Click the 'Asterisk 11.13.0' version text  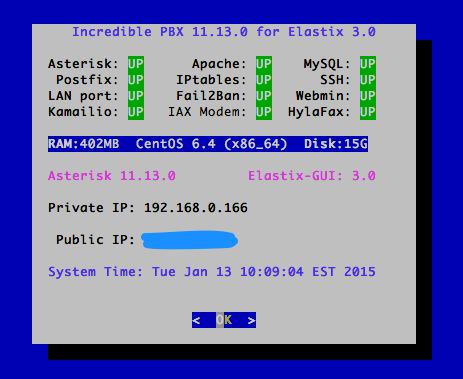[112, 176]
